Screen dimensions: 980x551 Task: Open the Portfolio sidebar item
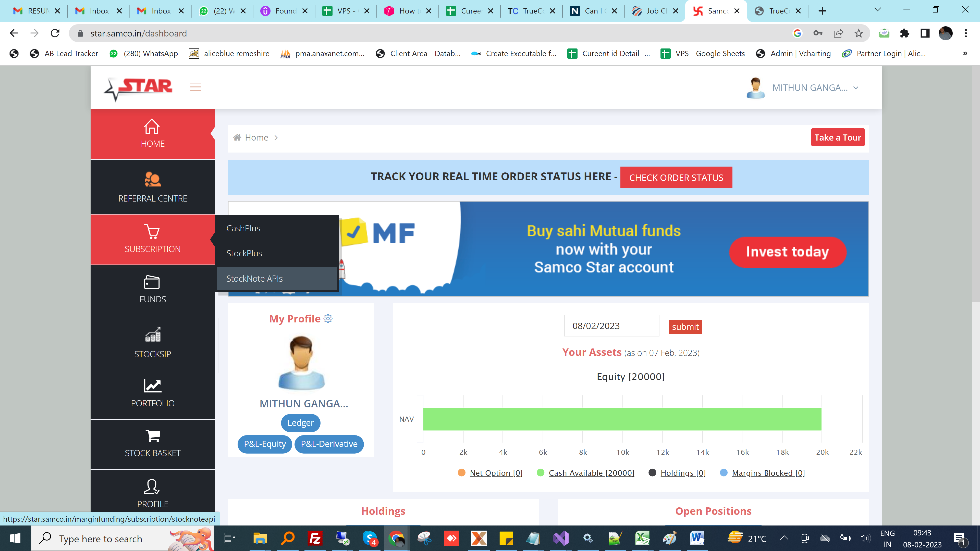pyautogui.click(x=153, y=394)
